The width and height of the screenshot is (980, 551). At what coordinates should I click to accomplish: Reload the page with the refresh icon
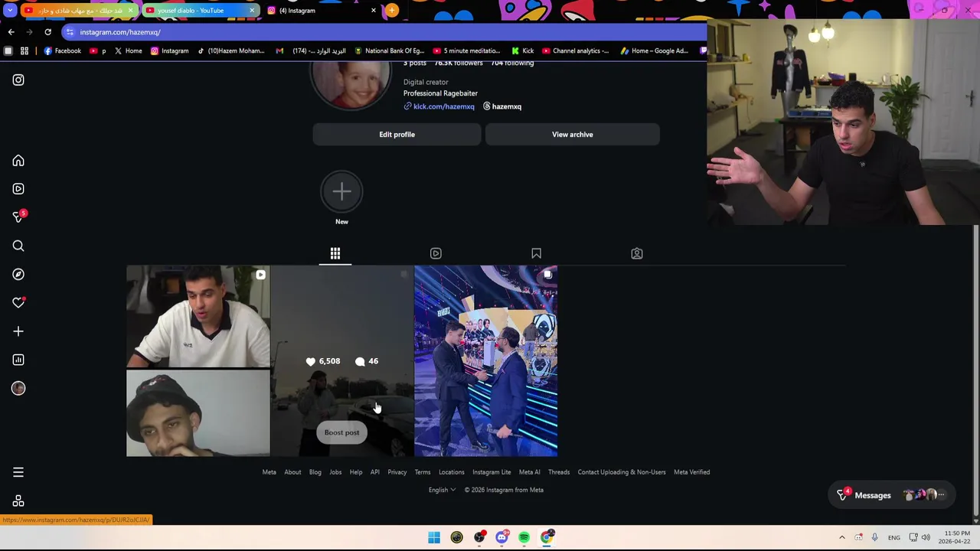tap(47, 32)
